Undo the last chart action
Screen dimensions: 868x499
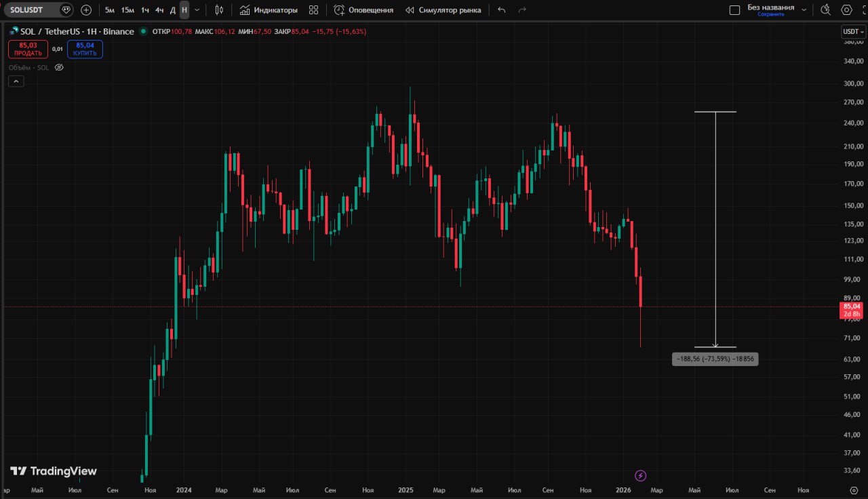click(501, 10)
